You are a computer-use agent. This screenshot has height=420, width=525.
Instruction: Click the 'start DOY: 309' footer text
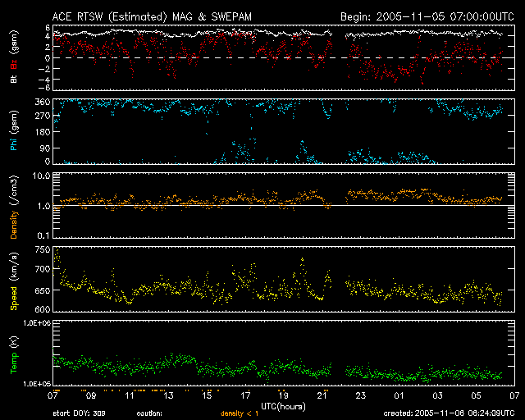79,413
